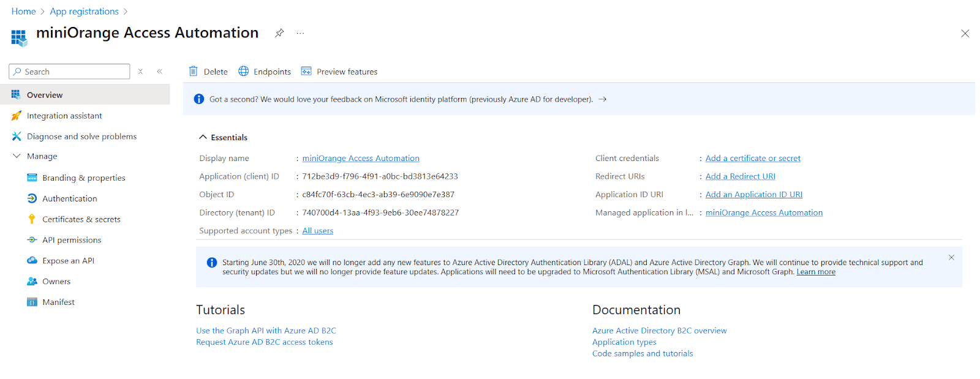Click Add a Redirect URI link

[x=741, y=176]
